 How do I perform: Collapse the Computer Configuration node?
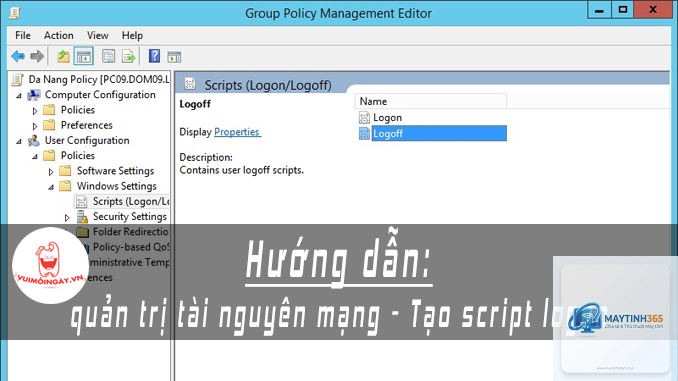(x=19, y=96)
